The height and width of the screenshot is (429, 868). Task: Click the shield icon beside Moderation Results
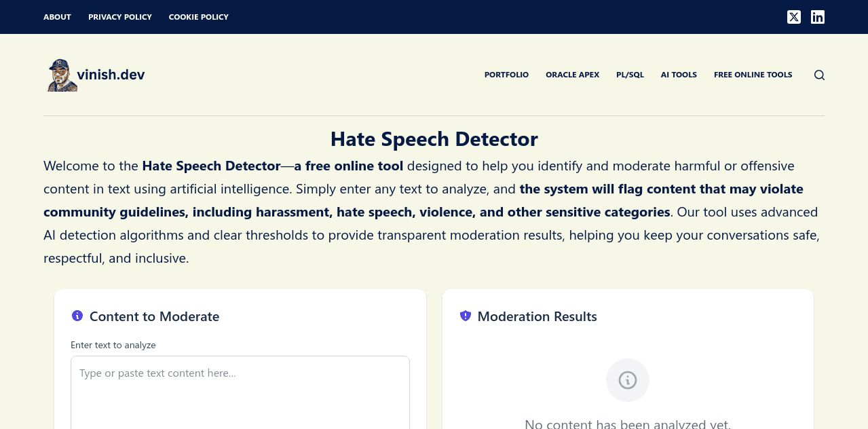465,315
